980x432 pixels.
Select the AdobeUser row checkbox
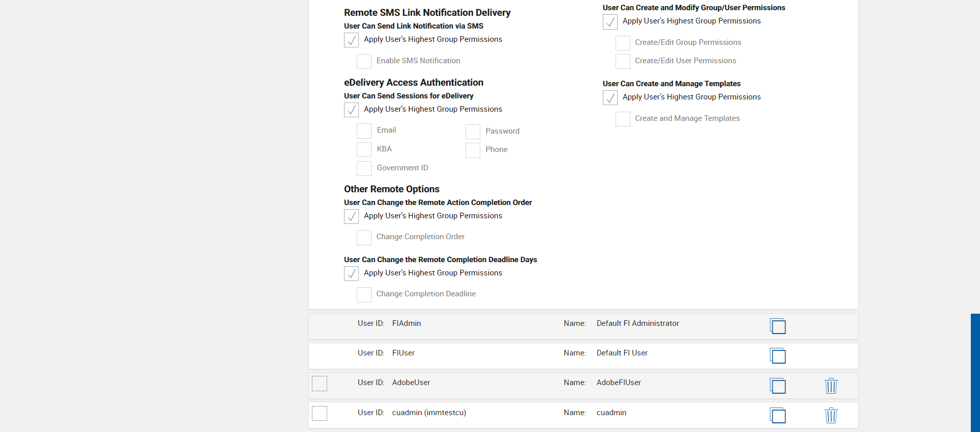tap(320, 384)
